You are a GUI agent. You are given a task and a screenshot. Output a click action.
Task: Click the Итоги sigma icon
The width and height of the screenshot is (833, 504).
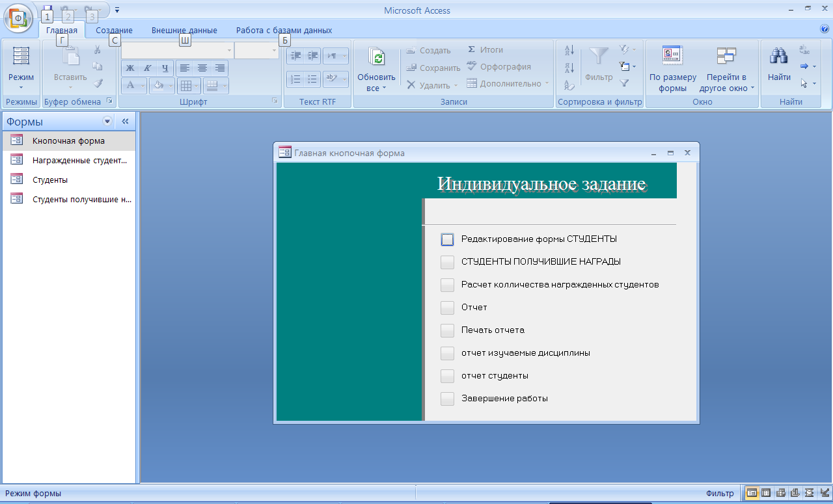tap(472, 49)
